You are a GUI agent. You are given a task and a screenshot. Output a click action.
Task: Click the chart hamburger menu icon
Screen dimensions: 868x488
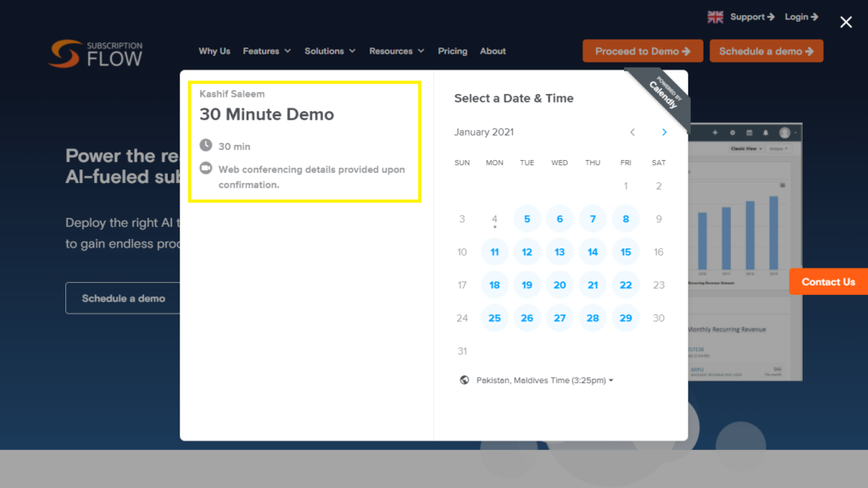click(x=782, y=186)
